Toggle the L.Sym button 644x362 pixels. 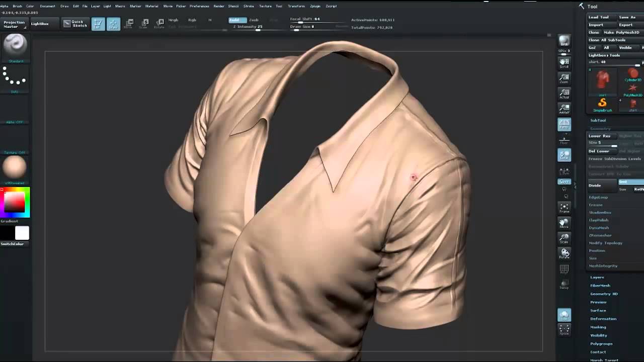click(x=564, y=171)
